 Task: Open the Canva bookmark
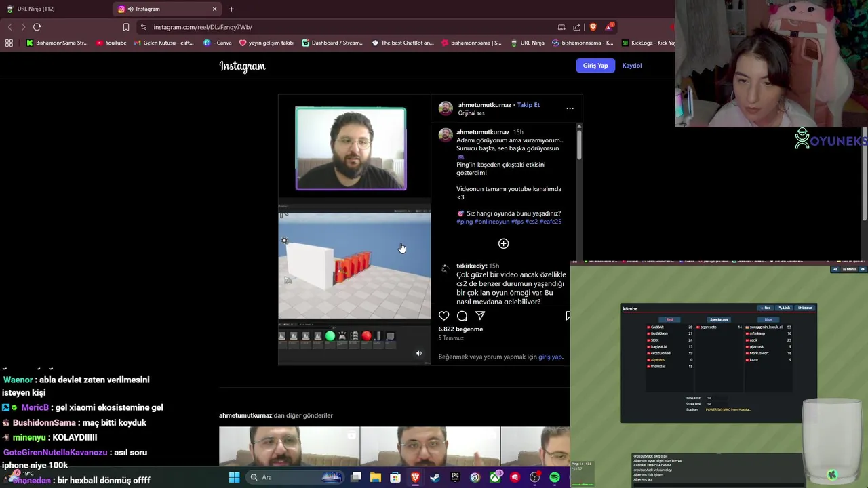pos(218,43)
